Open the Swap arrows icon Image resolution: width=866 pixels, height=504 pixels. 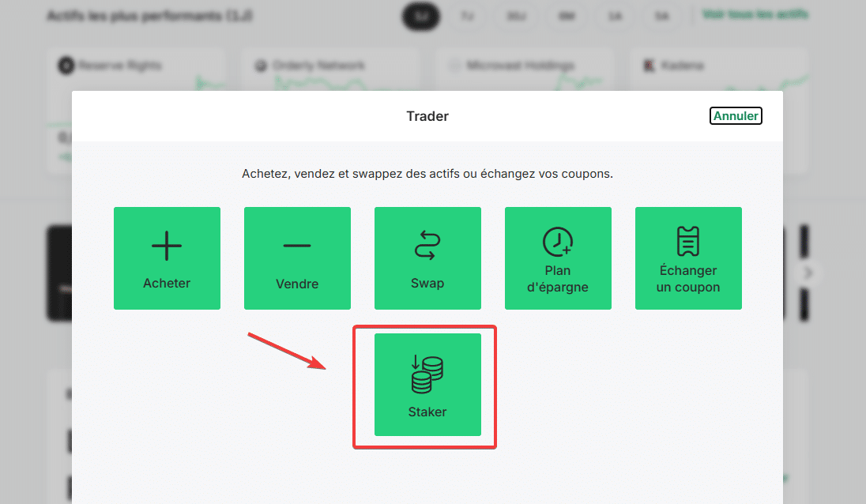click(427, 243)
